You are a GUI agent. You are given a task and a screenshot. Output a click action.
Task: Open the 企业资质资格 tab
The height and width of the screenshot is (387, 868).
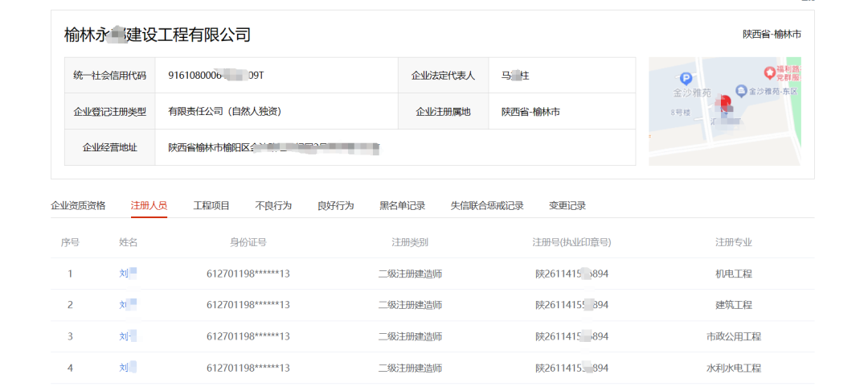coord(78,206)
